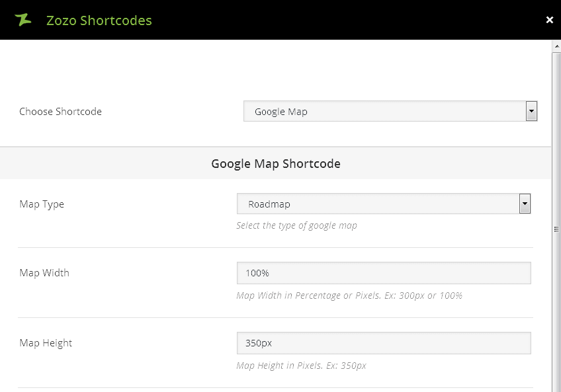Click the hint 'Select the type of google map'

pyautogui.click(x=296, y=225)
